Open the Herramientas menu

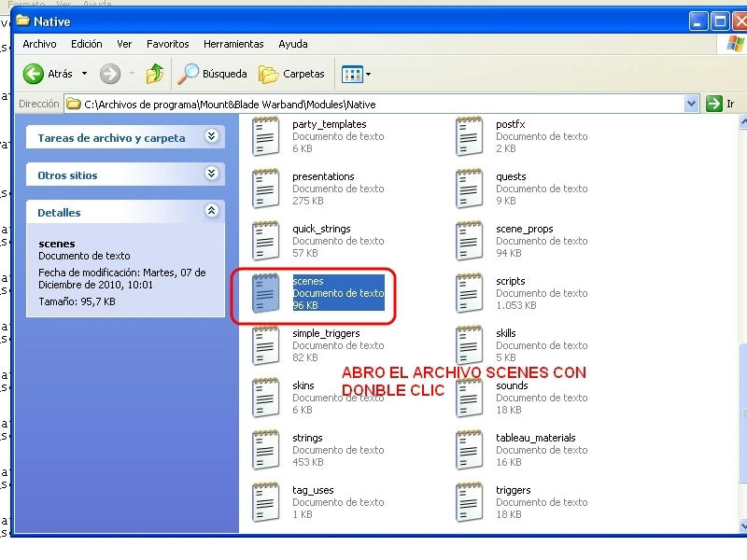click(x=233, y=44)
